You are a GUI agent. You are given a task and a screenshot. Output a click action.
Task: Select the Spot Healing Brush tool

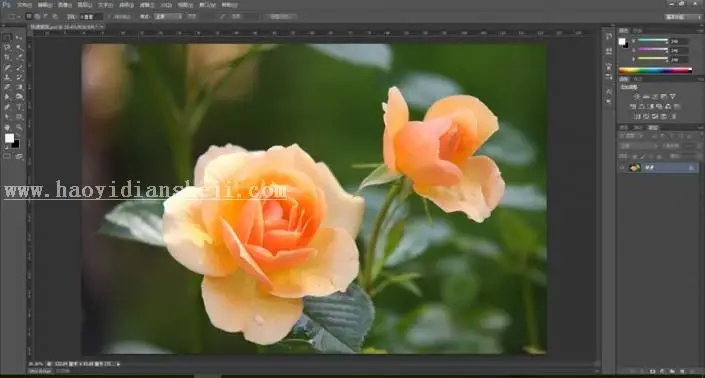(7, 67)
